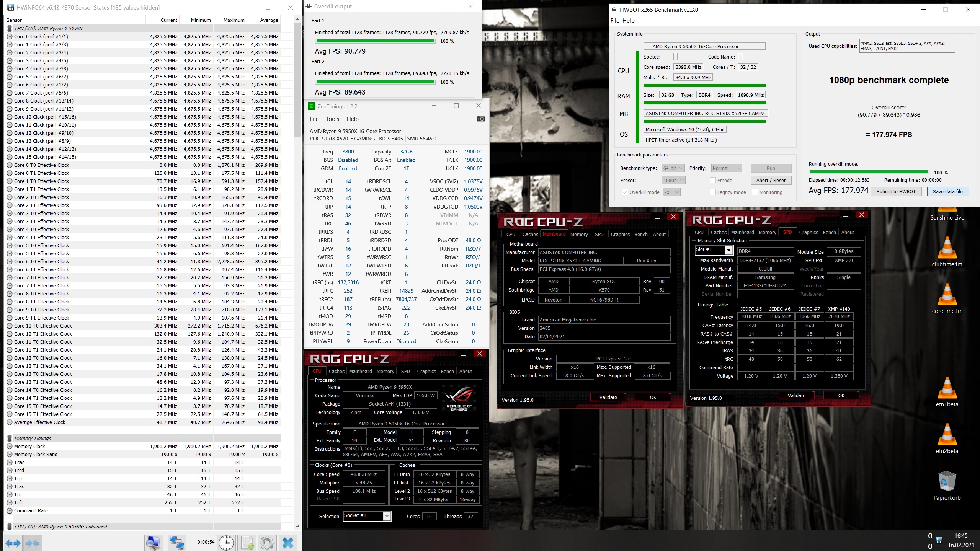Open Papierkorb recycle bin
The height and width of the screenshot is (551, 980).
[947, 485]
